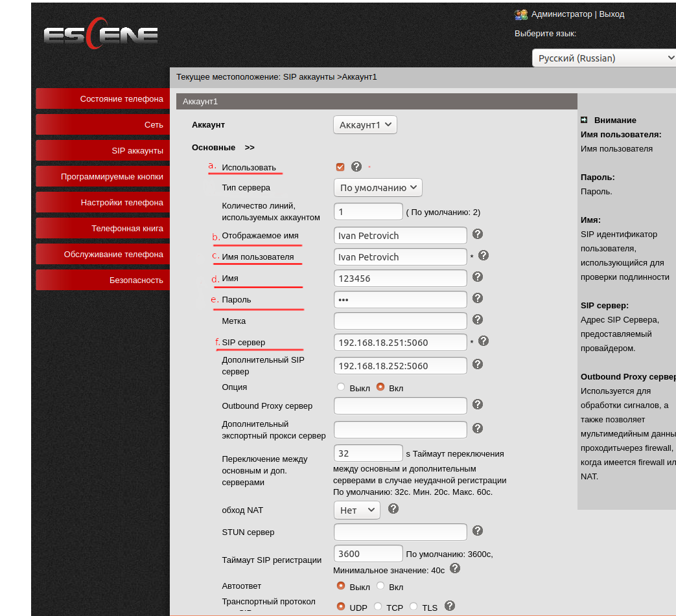This screenshot has height=616, width=676.
Task: Open Состояние телефона menu
Action: coord(102,98)
